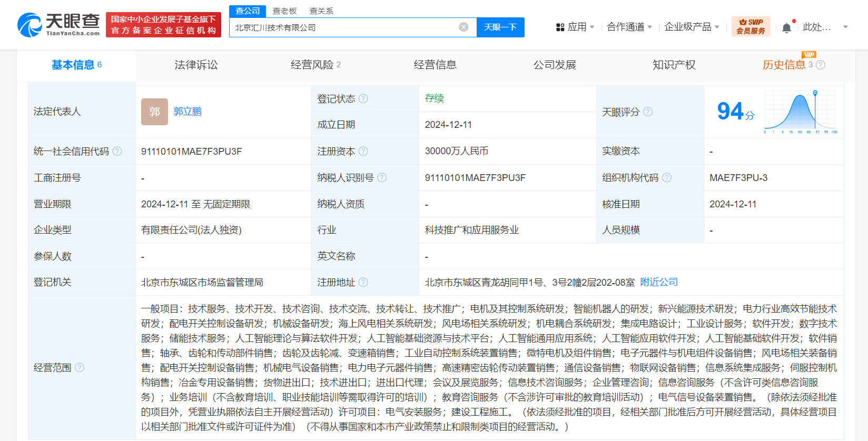Open the 企业级产品 dropdown
The height and width of the screenshot is (441, 868).
click(x=691, y=27)
